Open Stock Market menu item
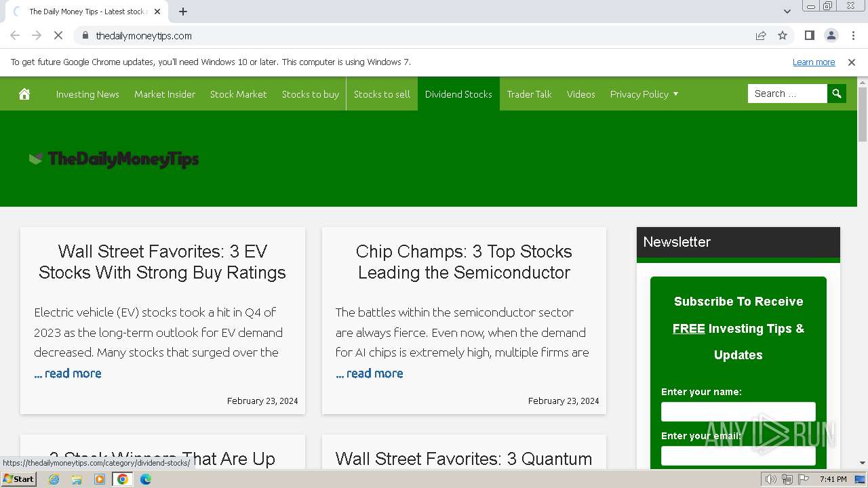Screen dimensions: 868x488 click(239, 94)
